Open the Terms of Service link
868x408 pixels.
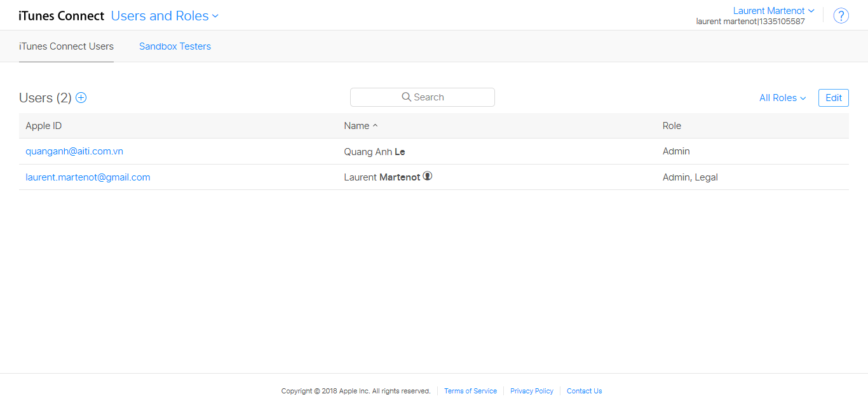point(470,391)
